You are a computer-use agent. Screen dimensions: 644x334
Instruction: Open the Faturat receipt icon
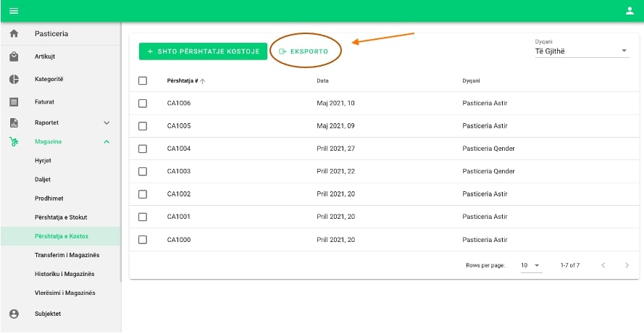tap(14, 102)
